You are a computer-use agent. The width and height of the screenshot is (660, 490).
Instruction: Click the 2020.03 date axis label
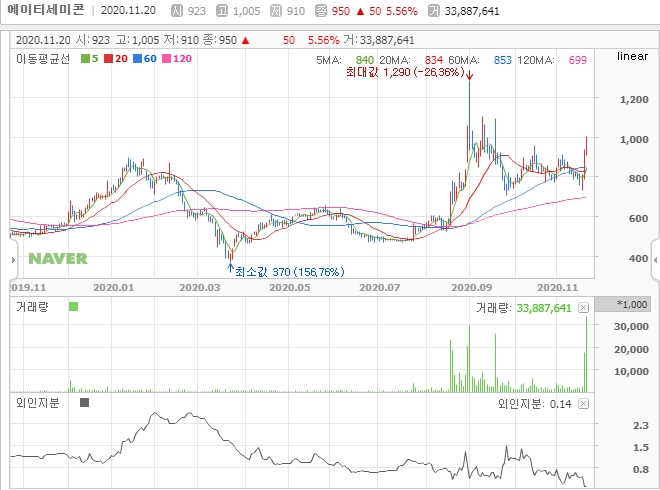[x=200, y=288]
